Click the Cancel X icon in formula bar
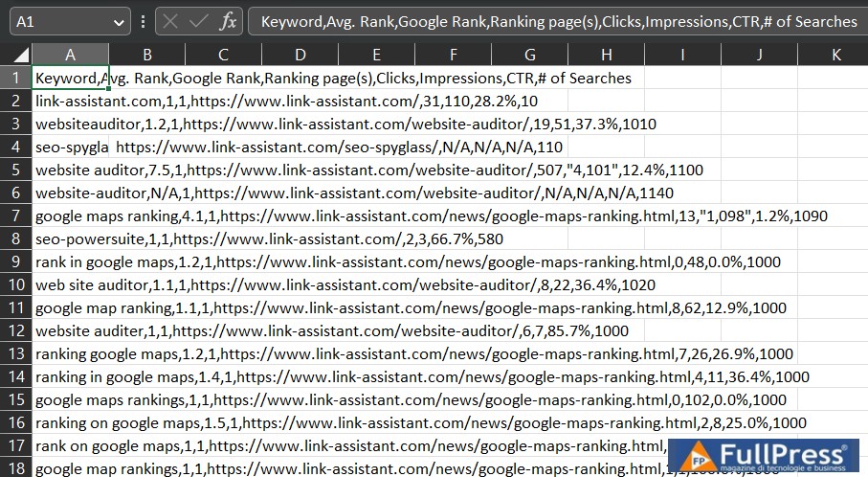The image size is (868, 477). pyautogui.click(x=169, y=21)
